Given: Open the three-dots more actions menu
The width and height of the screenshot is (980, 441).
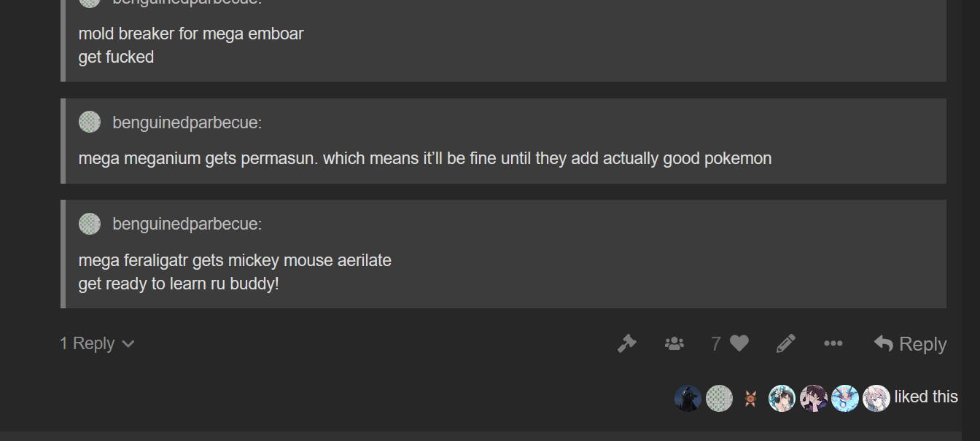Looking at the screenshot, I should 833,343.
